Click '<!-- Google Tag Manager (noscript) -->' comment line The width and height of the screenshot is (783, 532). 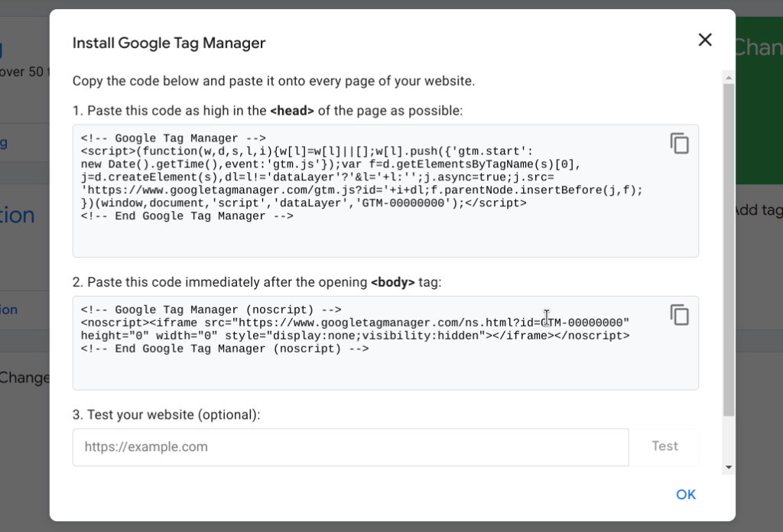(211, 310)
